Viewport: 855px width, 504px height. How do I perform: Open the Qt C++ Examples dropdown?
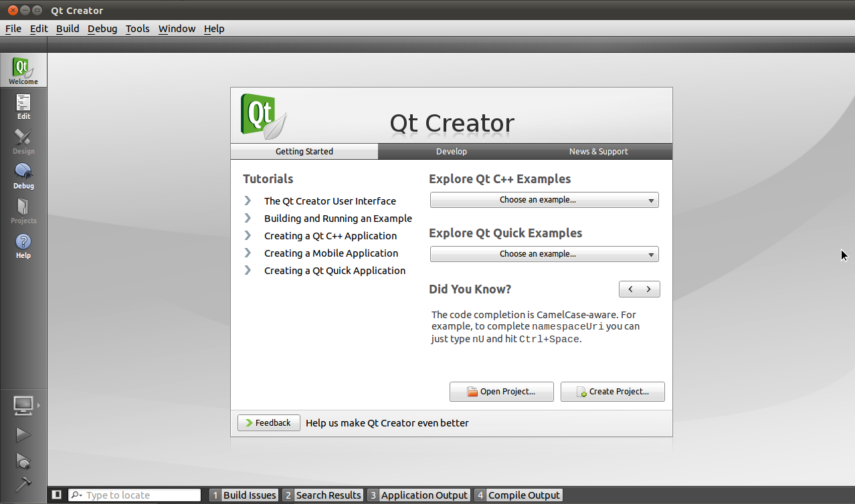click(543, 199)
